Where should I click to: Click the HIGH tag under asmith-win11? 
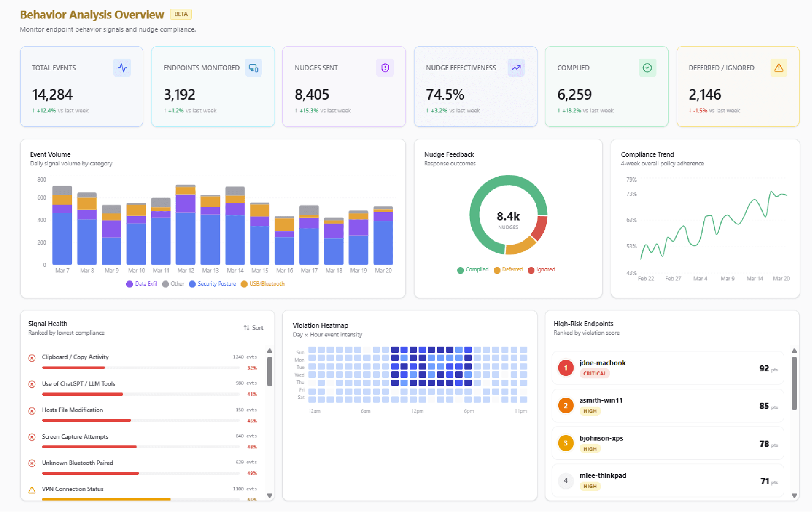pyautogui.click(x=590, y=411)
